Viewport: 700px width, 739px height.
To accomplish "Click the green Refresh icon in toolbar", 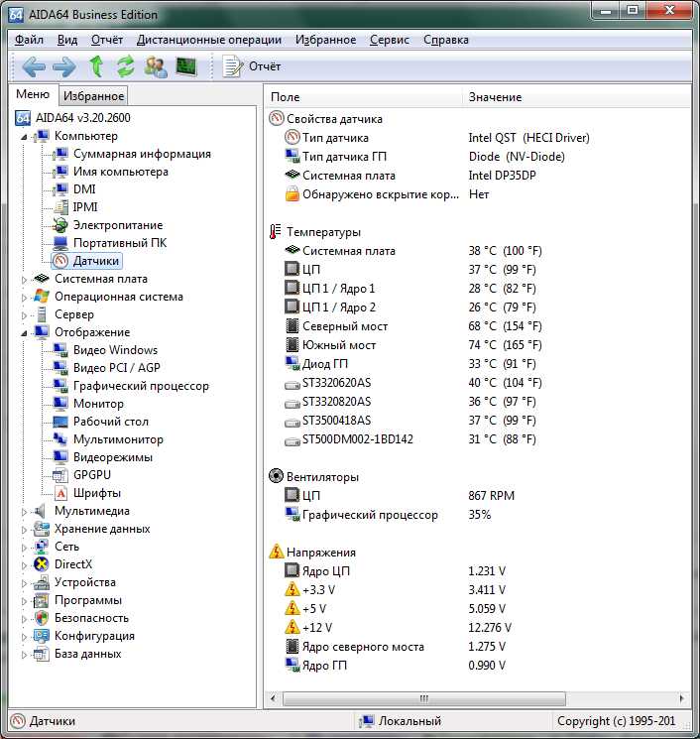I will click(x=126, y=66).
